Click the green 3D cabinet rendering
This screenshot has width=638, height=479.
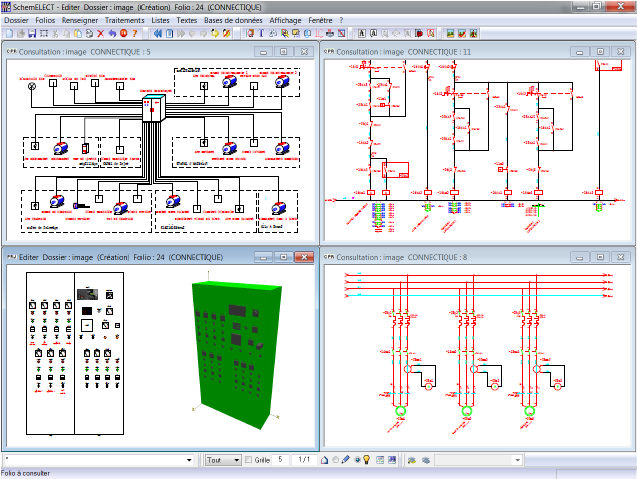tap(237, 354)
